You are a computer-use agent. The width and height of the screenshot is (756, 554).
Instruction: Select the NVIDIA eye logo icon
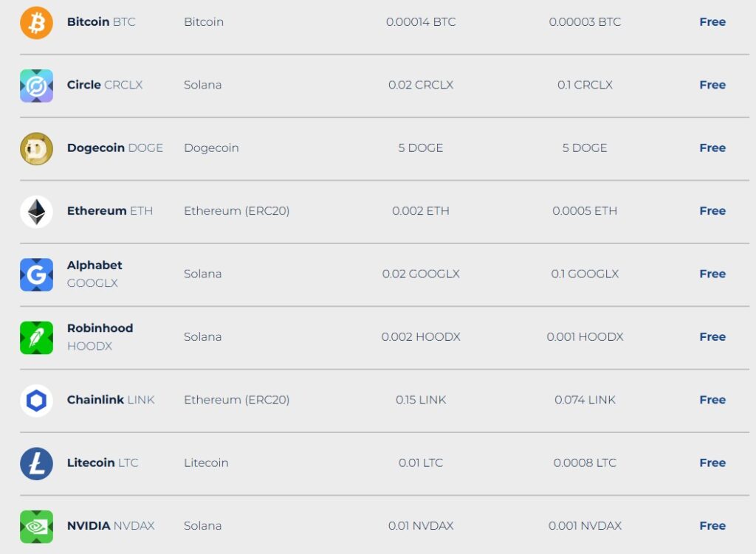35,525
